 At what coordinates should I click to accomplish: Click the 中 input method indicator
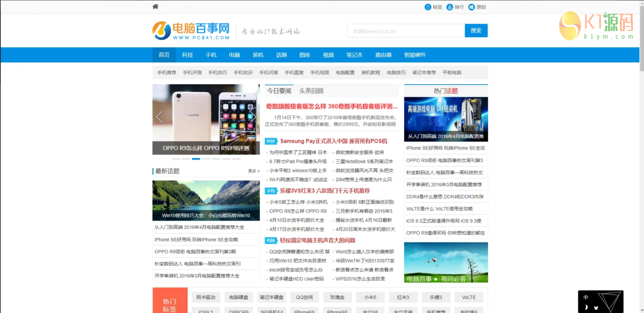(x=586, y=297)
